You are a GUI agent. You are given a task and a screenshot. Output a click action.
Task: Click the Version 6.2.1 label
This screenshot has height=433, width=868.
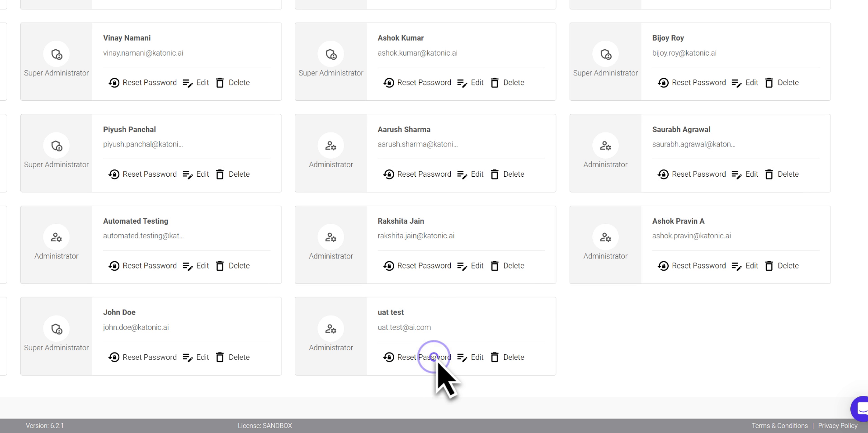(x=45, y=425)
